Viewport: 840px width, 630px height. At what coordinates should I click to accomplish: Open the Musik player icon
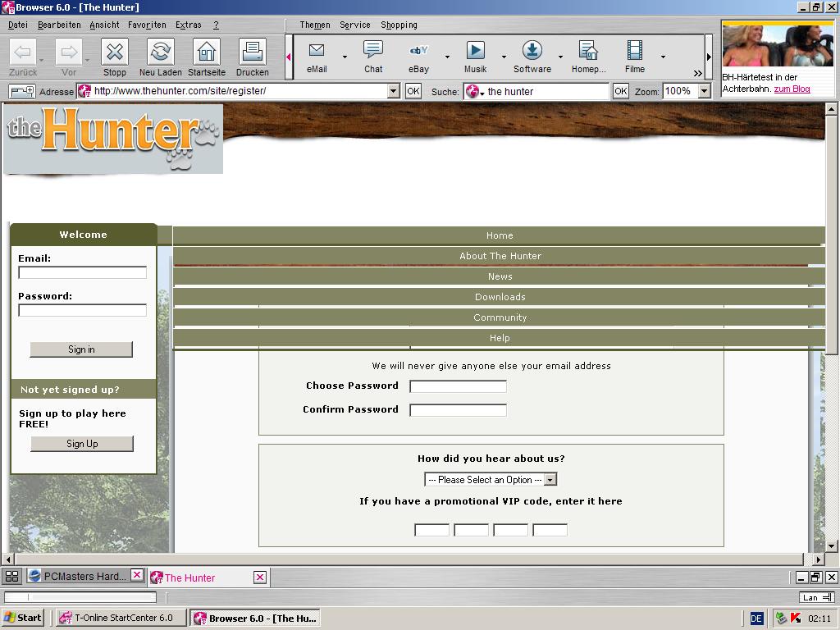tap(475, 52)
